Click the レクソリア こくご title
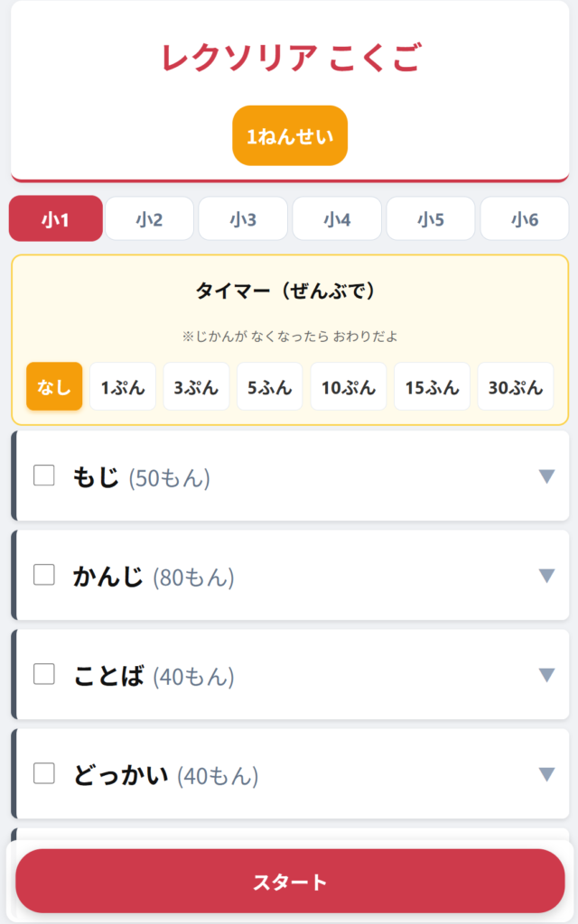This screenshot has width=578, height=924. tap(290, 59)
